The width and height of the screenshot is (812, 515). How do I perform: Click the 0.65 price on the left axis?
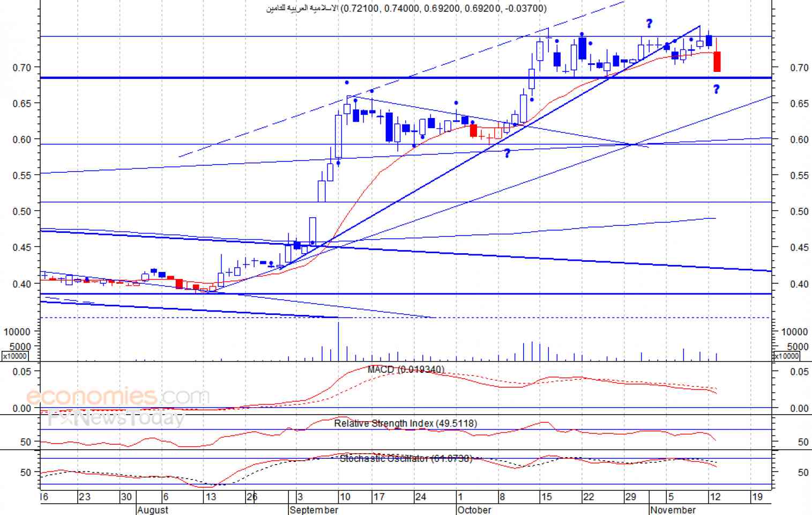pos(22,103)
